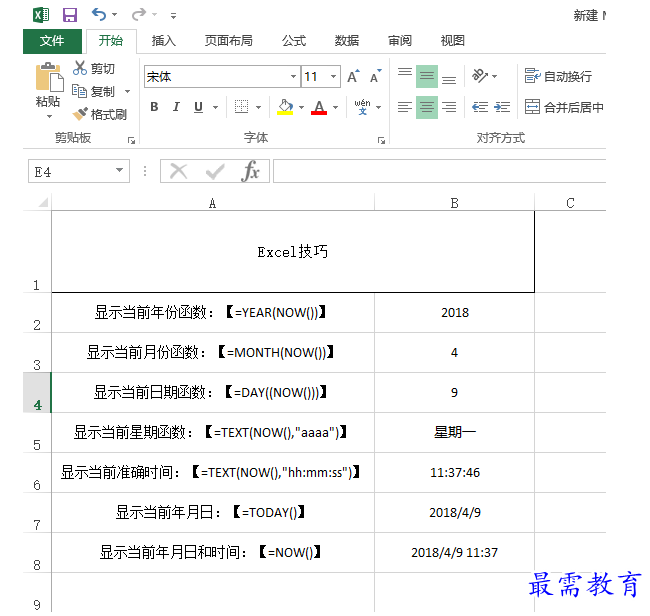Viewport: 650px width, 616px height.
Task: Expand the 粘贴 options arrow
Action: [49, 116]
